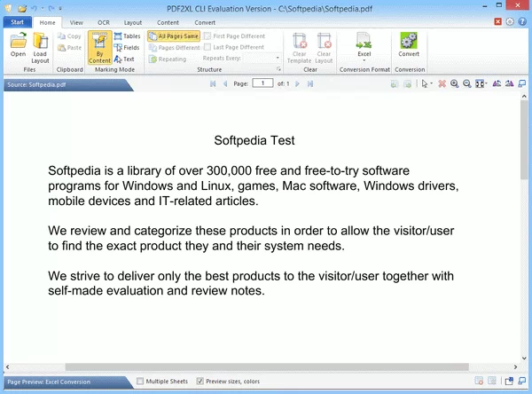
Task: Zoom in on the page preview
Action: (x=454, y=83)
